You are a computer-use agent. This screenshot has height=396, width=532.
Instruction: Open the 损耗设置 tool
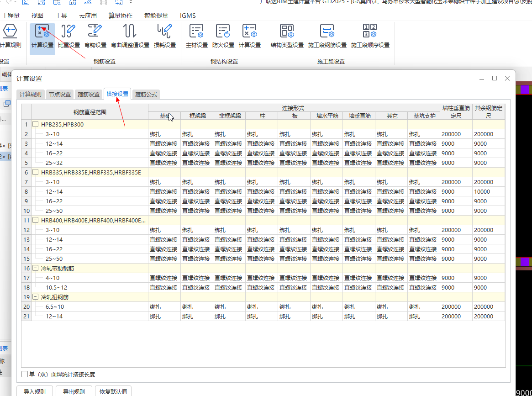pos(165,37)
